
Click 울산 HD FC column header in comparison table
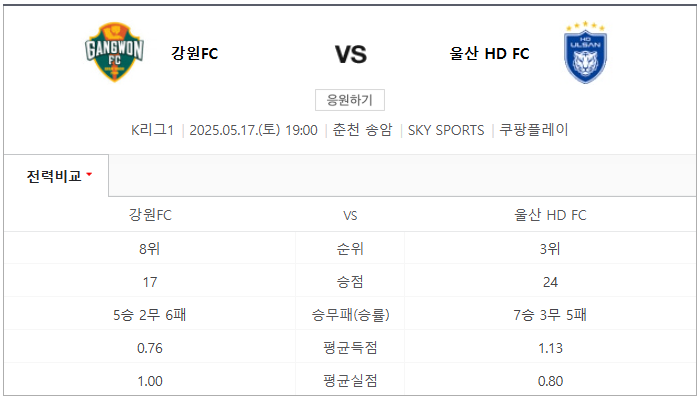click(x=550, y=215)
